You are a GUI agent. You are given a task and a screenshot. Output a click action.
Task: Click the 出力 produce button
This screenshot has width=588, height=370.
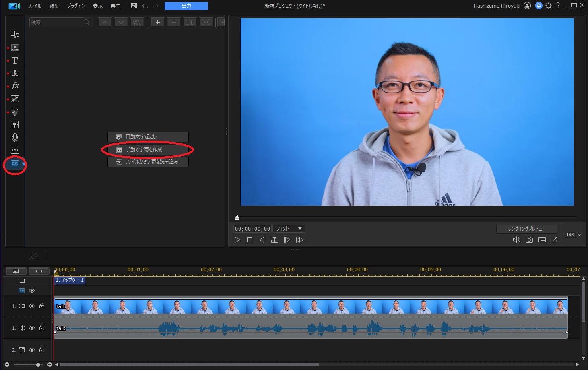point(186,6)
